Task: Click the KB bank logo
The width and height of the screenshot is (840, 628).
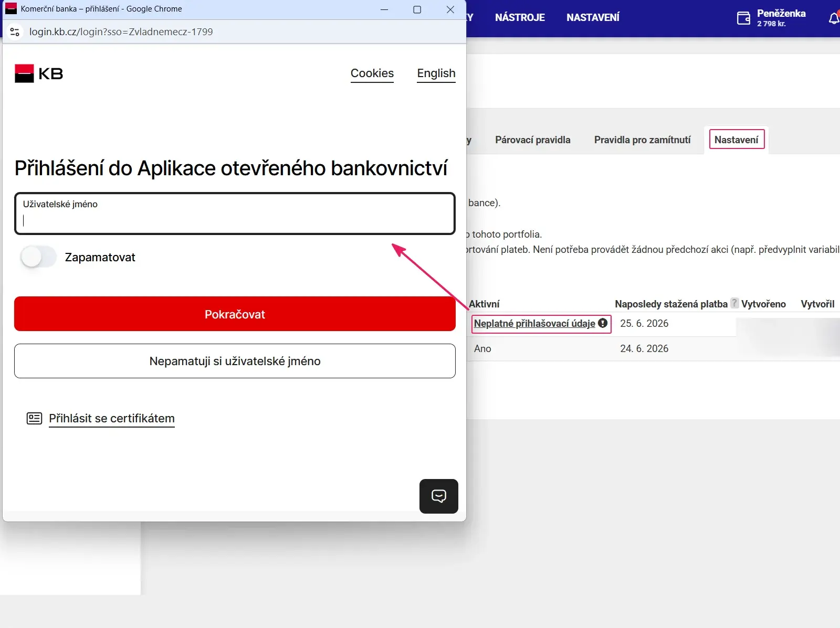Action: [39, 73]
